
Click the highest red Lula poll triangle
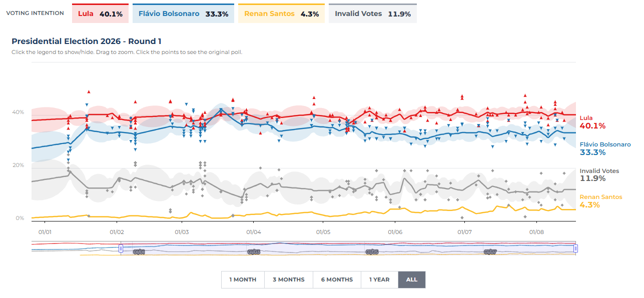click(89, 91)
